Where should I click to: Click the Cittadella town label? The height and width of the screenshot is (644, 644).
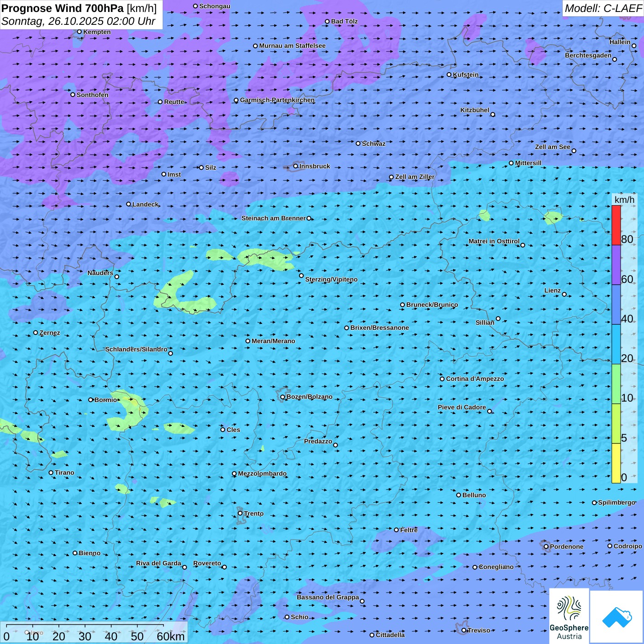[390, 635]
